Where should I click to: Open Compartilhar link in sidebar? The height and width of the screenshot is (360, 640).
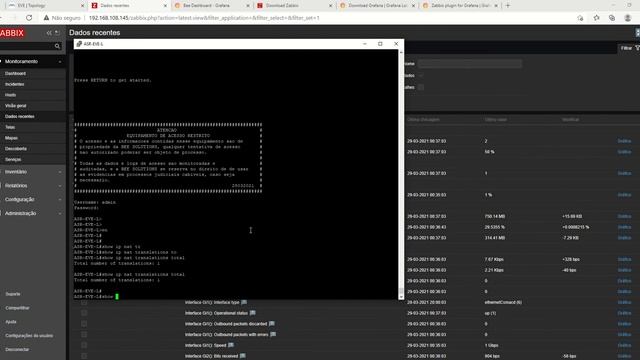18,308
